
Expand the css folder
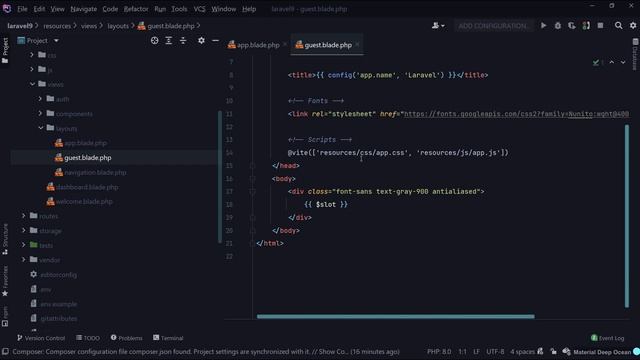pyautogui.click(x=32, y=55)
